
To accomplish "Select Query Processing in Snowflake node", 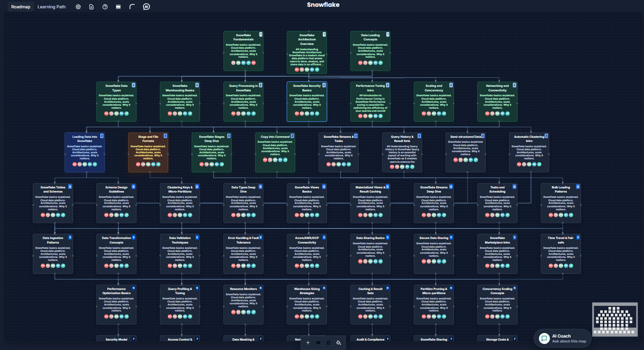I will (243, 102).
